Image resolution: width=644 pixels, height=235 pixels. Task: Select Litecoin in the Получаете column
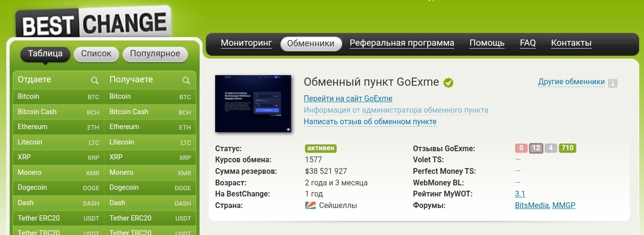(x=150, y=143)
